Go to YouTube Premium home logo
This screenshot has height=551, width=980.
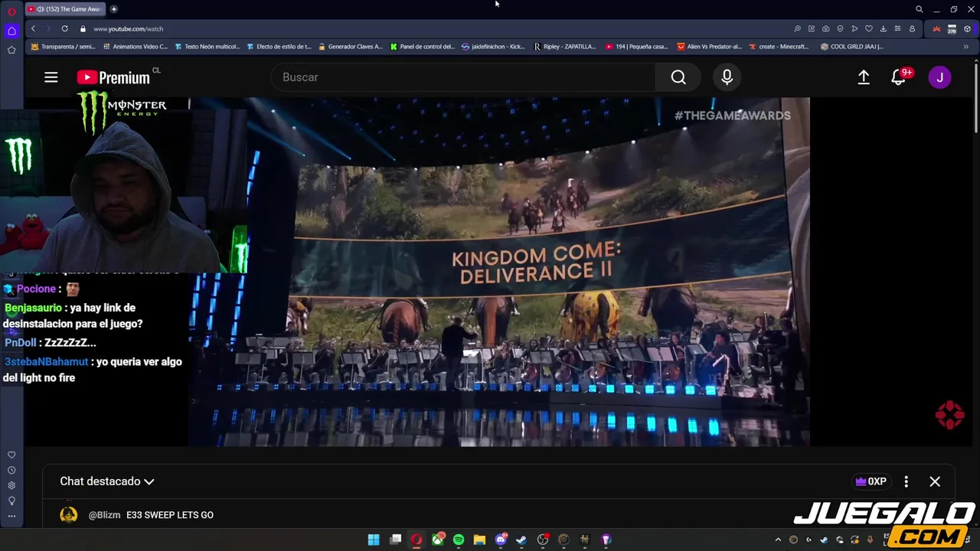point(113,77)
